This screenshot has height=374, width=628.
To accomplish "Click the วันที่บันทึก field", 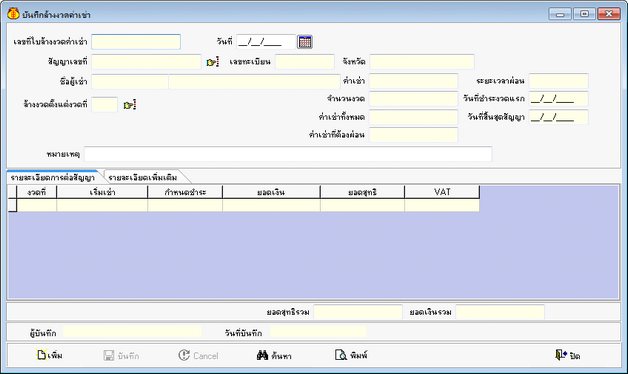I will (x=318, y=332).
